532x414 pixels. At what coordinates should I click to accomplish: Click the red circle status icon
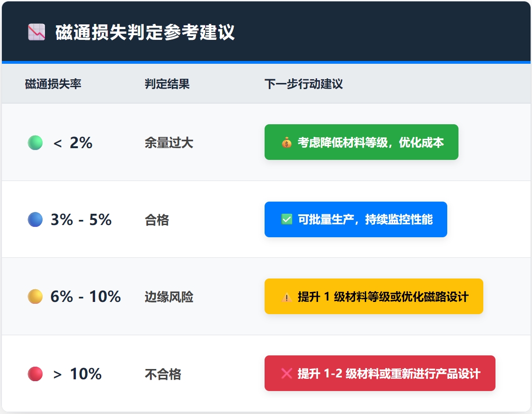click(x=35, y=374)
